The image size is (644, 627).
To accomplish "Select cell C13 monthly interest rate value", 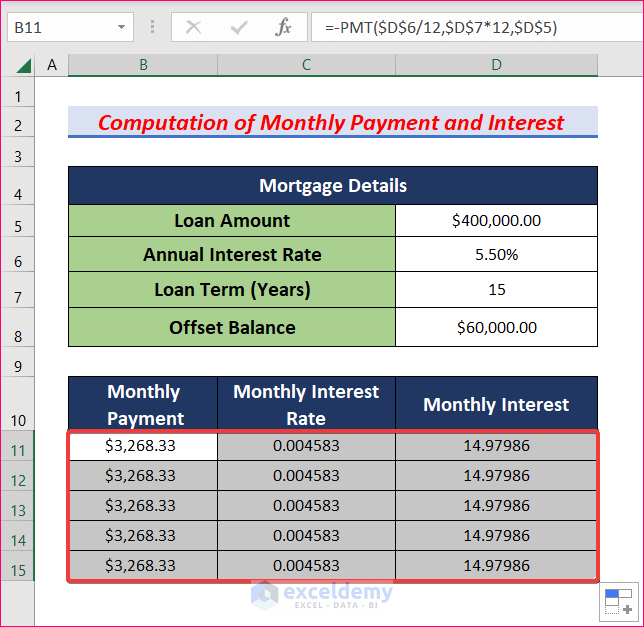I will (306, 505).
